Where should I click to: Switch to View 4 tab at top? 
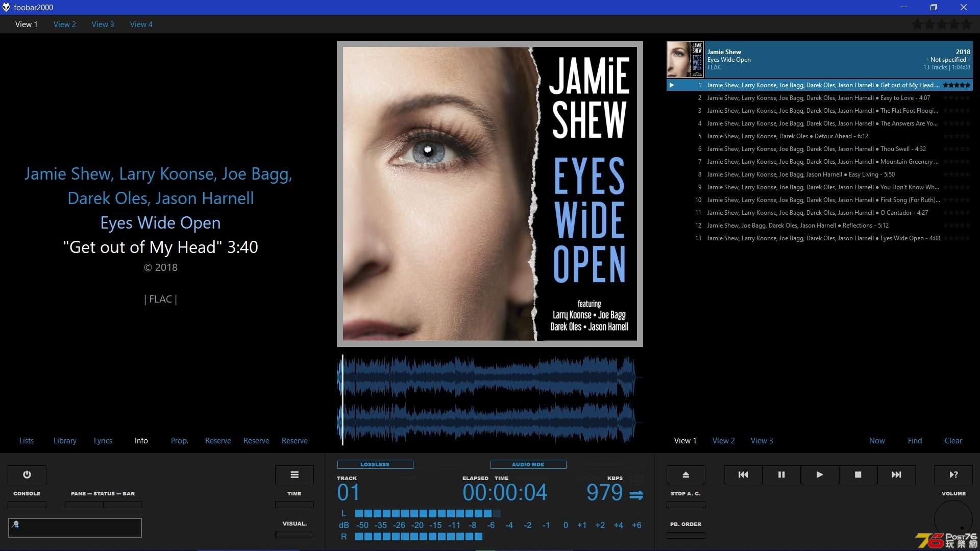click(141, 24)
